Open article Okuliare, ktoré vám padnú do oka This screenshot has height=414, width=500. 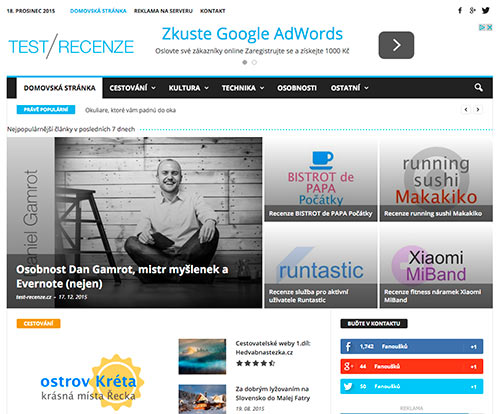130,110
